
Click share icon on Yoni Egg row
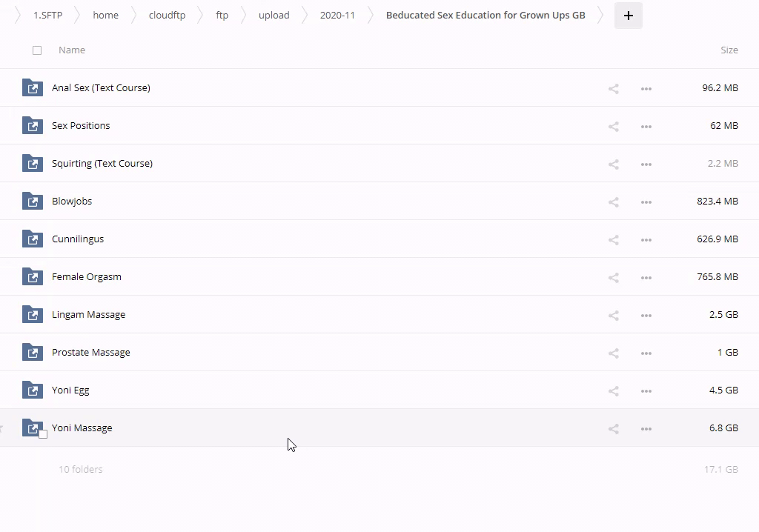pyautogui.click(x=613, y=390)
